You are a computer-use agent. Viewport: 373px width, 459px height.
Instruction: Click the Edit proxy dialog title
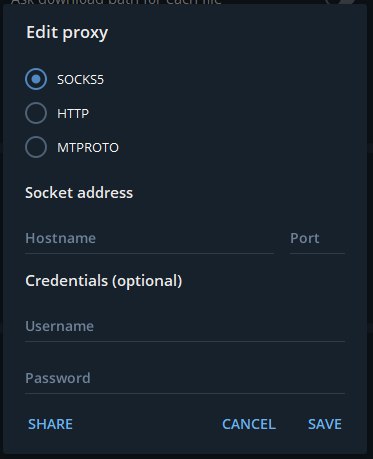pyautogui.click(x=67, y=33)
